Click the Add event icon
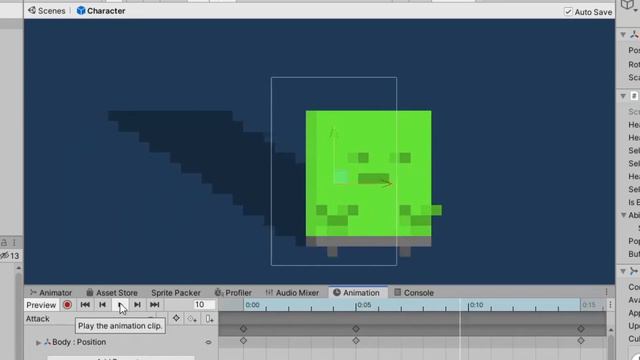Image resolution: width=640 pixels, height=360 pixels. point(209,318)
